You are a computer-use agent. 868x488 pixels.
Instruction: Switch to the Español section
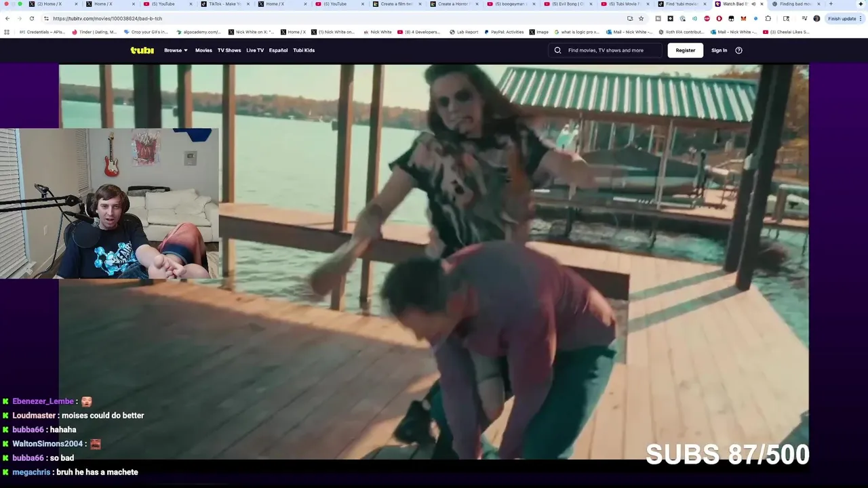pyautogui.click(x=278, y=50)
